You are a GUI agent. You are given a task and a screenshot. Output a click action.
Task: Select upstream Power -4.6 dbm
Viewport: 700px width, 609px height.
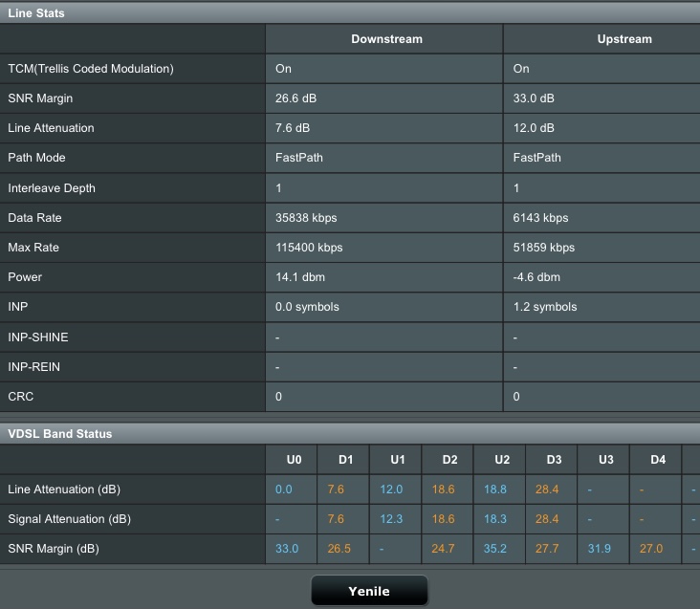click(x=536, y=277)
